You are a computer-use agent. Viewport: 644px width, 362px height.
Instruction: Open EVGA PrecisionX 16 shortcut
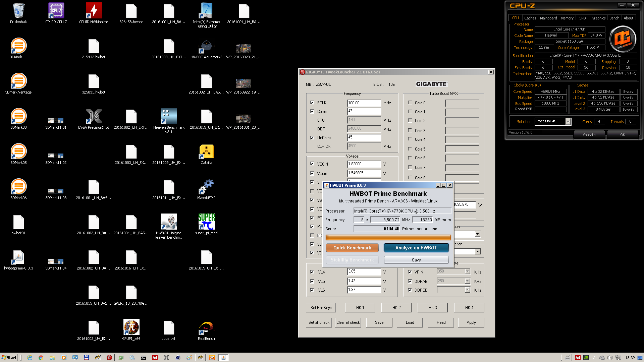point(94,119)
